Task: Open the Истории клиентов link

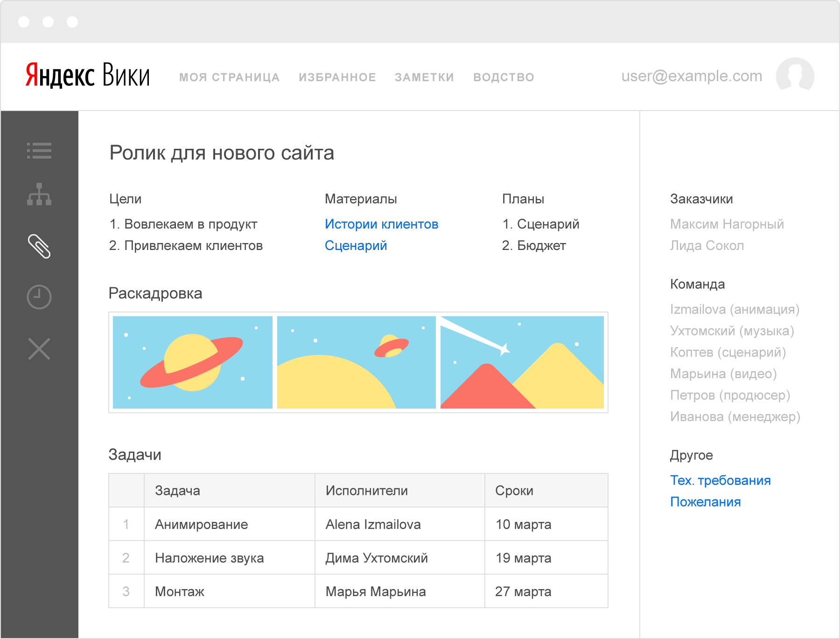Action: (x=381, y=224)
